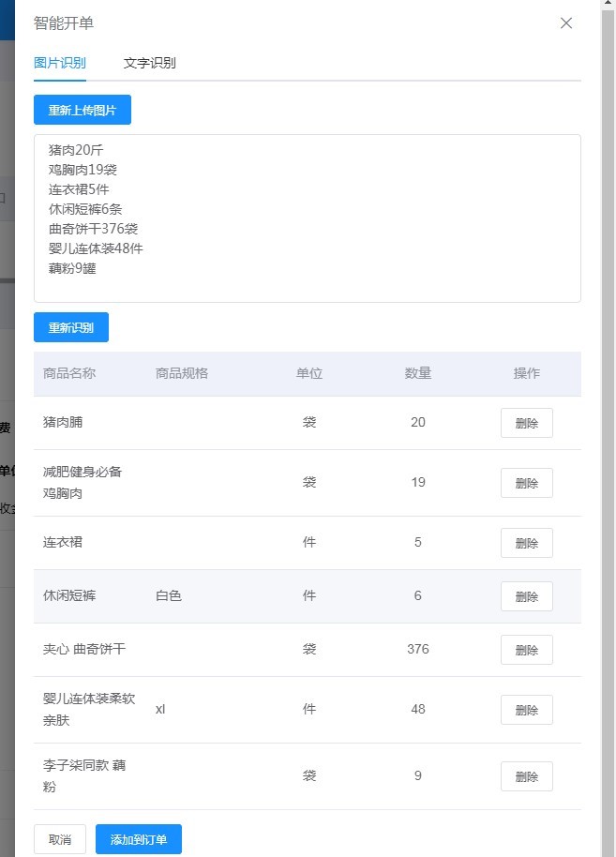
Task: Remove the 连衣裙 item
Action: (526, 543)
